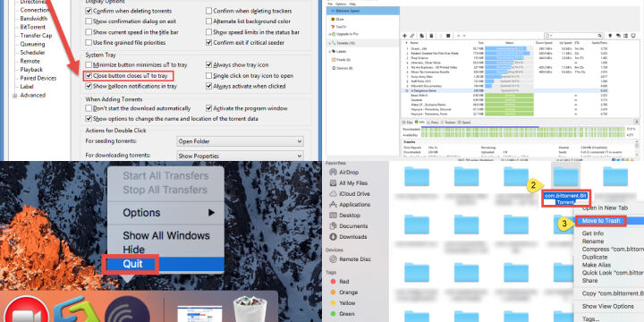The height and width of the screenshot is (322, 644).
Task: Click the Stop Torrent square icon in toolbar
Action: click(448, 36)
